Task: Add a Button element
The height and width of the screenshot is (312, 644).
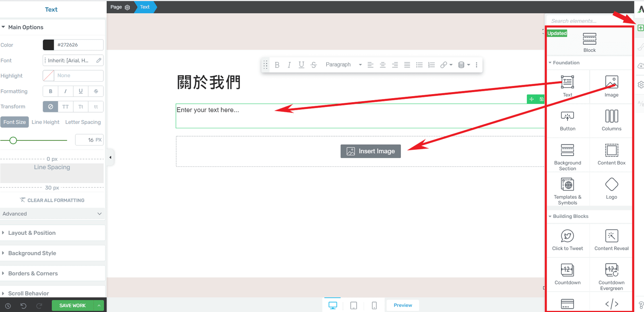Action: [568, 121]
